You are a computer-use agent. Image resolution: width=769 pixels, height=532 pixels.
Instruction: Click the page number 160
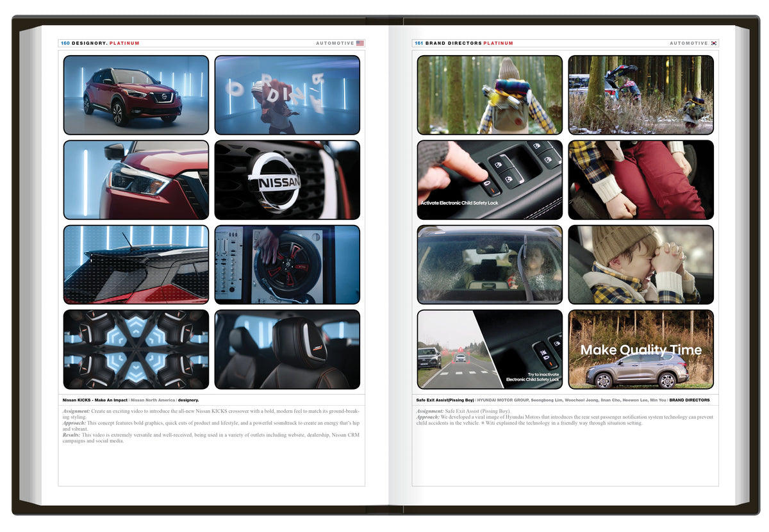tap(65, 44)
